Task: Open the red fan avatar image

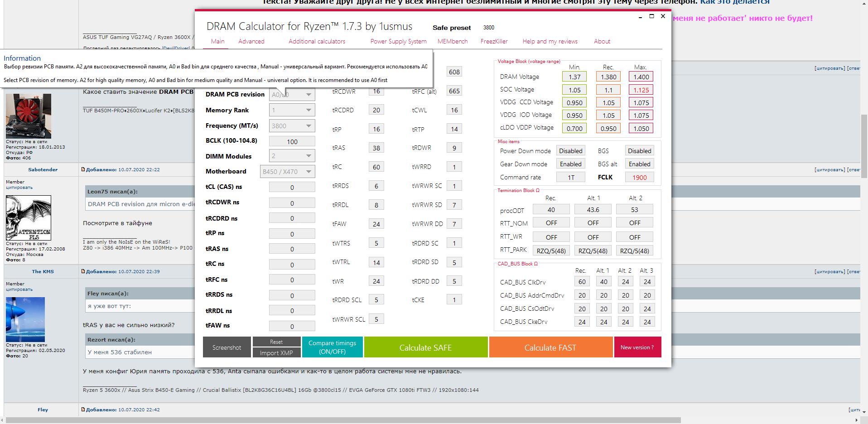Action: [x=29, y=116]
